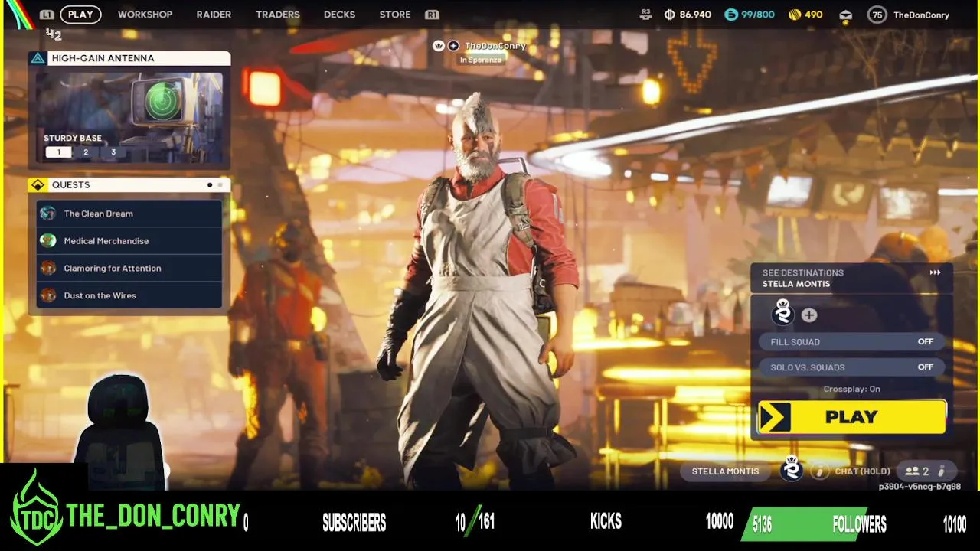The width and height of the screenshot is (980, 551).
Task: Click the coin currency icon beside 86.940
Action: pos(670,15)
